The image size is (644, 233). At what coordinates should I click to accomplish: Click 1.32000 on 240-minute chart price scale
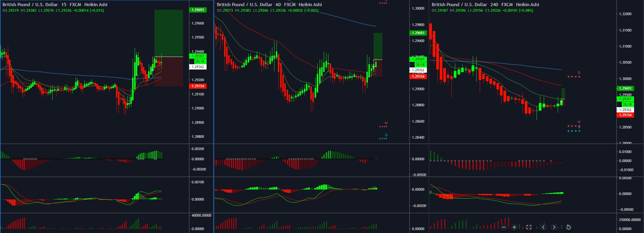(625, 14)
